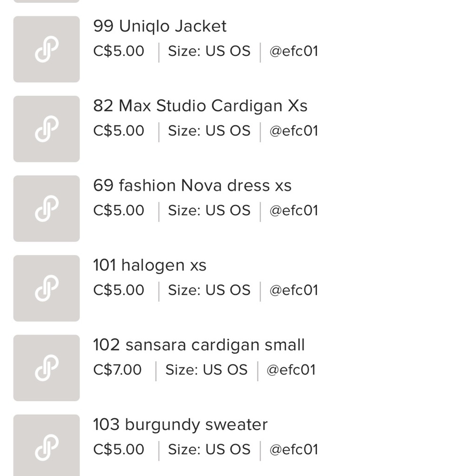Screen dimensions: 476x476
Task: Visit @efc01 seller on burgundy sweater row
Action: tap(294, 450)
